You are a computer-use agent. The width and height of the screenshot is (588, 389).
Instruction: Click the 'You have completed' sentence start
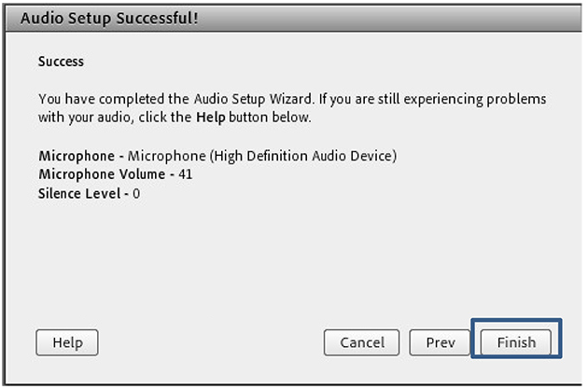pos(91,99)
